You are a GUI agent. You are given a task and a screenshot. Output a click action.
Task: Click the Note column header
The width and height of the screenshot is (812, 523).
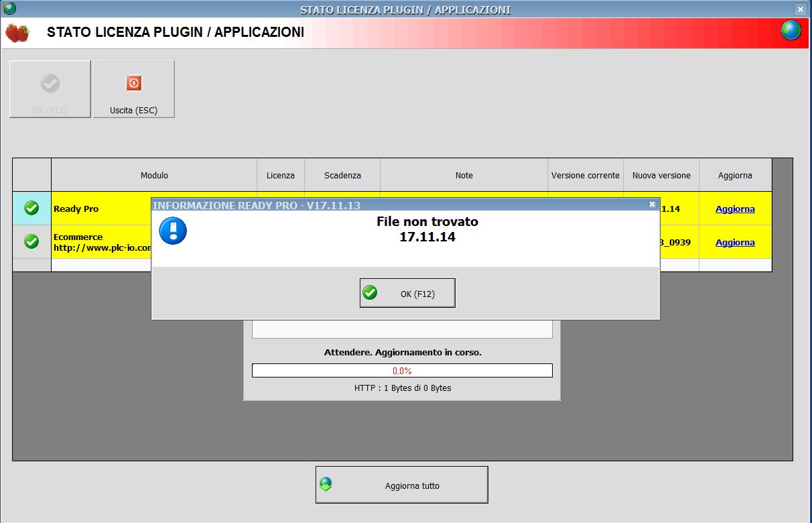tap(464, 175)
